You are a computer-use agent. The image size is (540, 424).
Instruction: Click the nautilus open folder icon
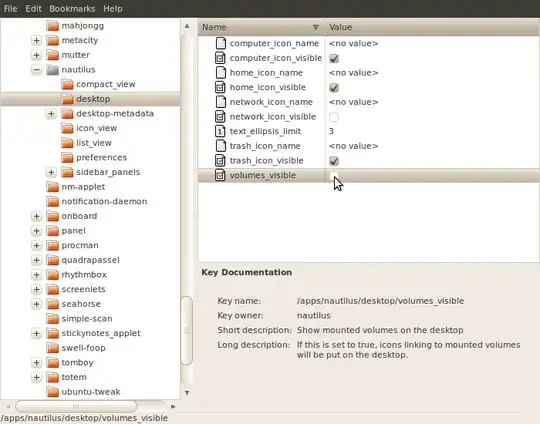[53, 70]
